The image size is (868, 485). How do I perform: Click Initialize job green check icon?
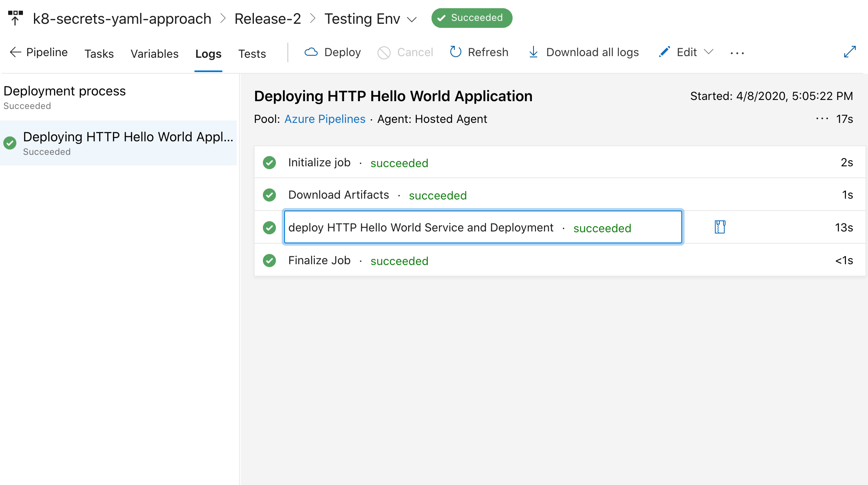pyautogui.click(x=269, y=163)
